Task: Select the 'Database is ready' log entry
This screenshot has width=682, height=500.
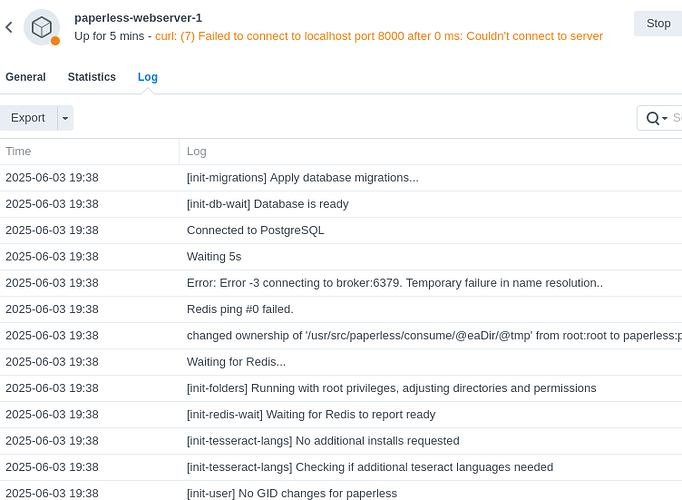Action: tap(341, 204)
